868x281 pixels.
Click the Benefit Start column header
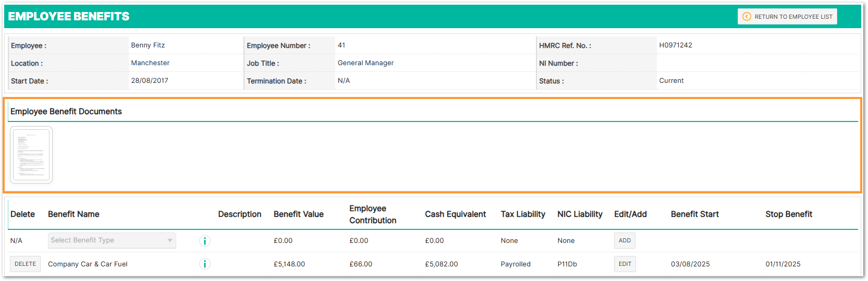pos(694,214)
